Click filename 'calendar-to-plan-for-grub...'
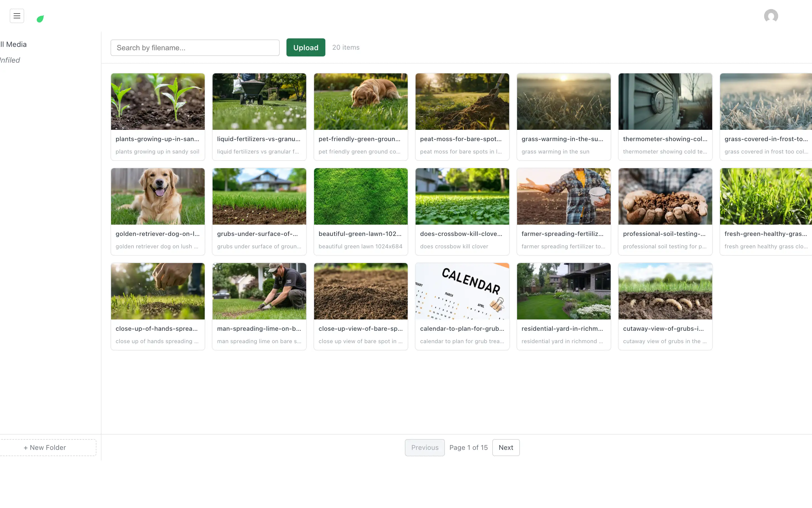The height and width of the screenshot is (508, 812). point(462,329)
